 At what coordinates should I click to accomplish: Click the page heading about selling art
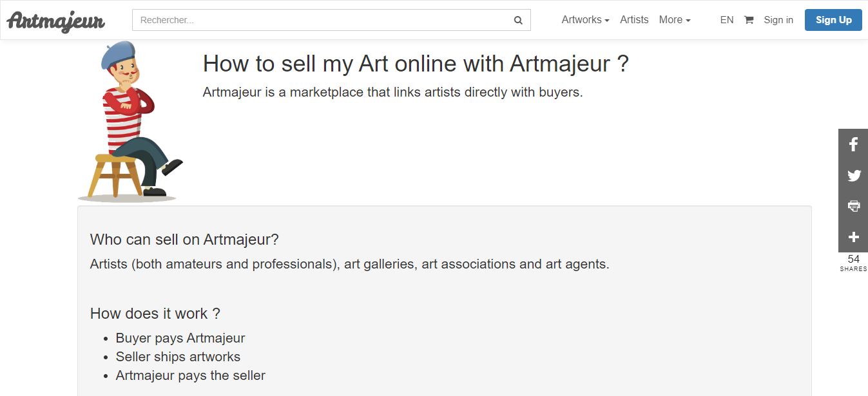coord(416,64)
